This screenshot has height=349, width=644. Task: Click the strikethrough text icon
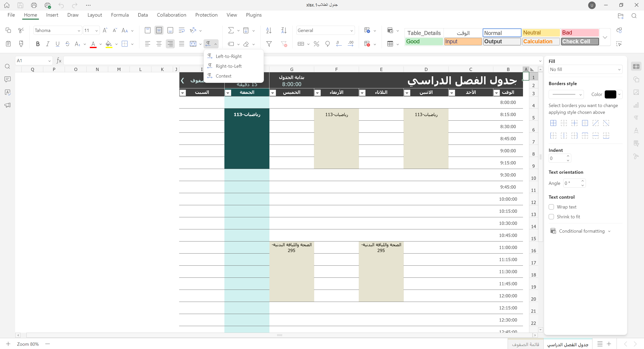click(67, 44)
